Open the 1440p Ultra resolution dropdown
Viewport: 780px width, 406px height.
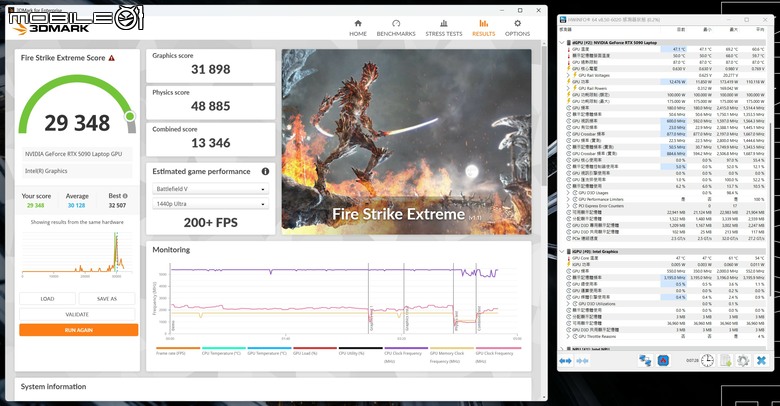click(210, 204)
